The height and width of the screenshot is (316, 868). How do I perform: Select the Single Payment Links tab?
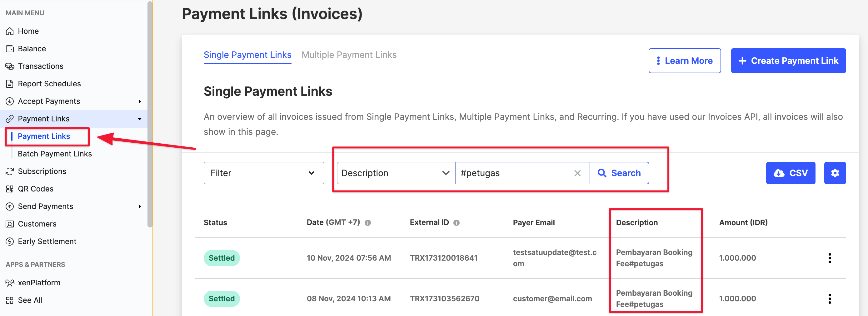[247, 55]
